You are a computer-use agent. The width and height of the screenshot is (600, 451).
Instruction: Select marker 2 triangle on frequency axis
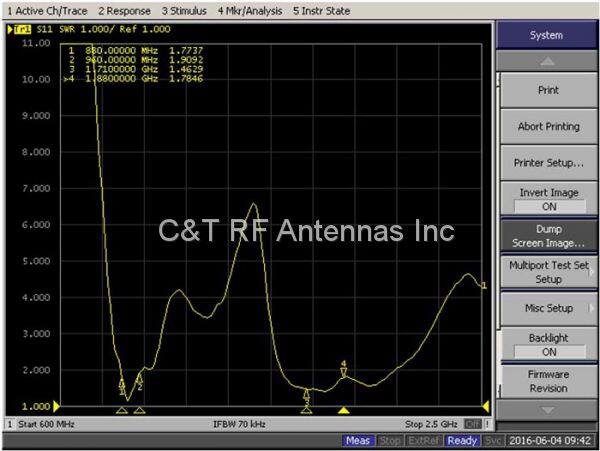coord(139,410)
